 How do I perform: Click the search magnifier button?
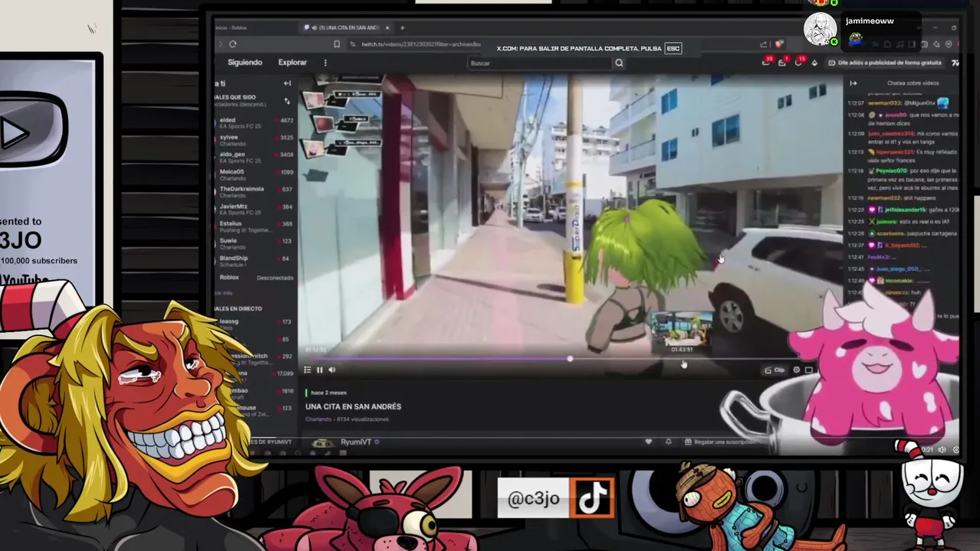point(619,63)
